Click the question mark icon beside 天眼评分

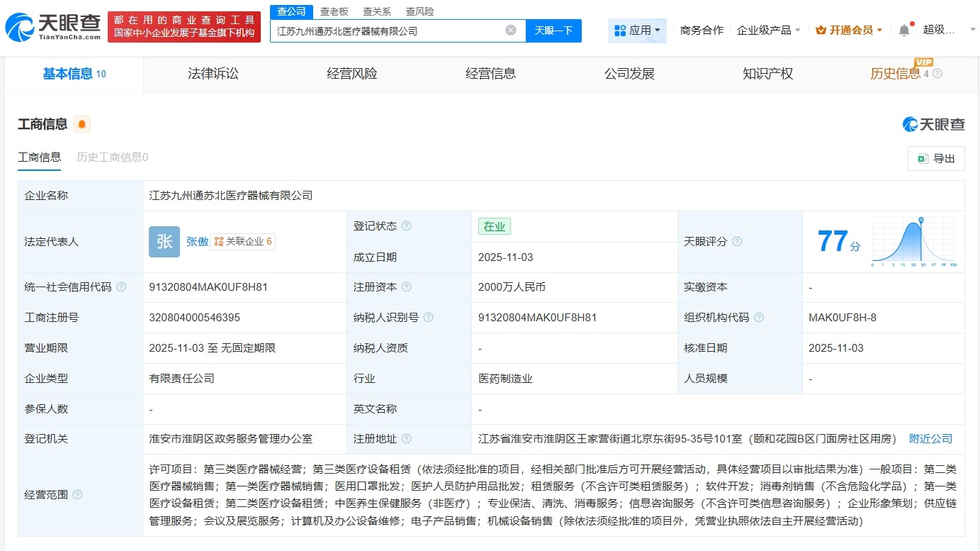737,241
